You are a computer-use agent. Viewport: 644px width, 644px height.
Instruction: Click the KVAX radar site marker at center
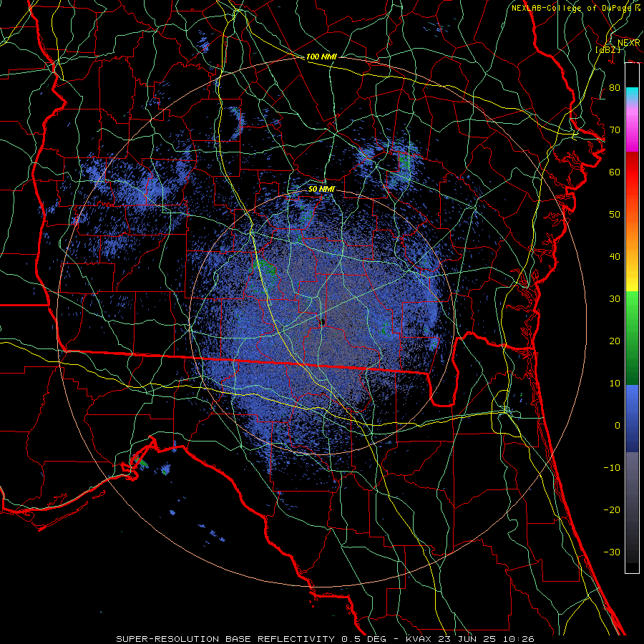point(323,322)
